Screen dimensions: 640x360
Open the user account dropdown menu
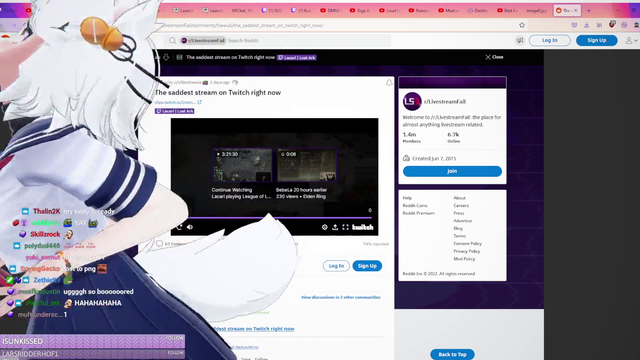(631, 40)
